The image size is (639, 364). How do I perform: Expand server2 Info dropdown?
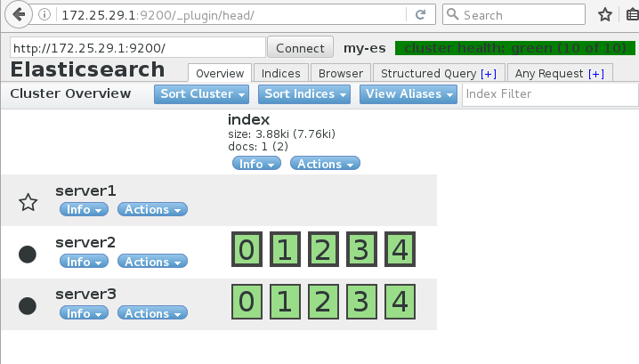(84, 262)
